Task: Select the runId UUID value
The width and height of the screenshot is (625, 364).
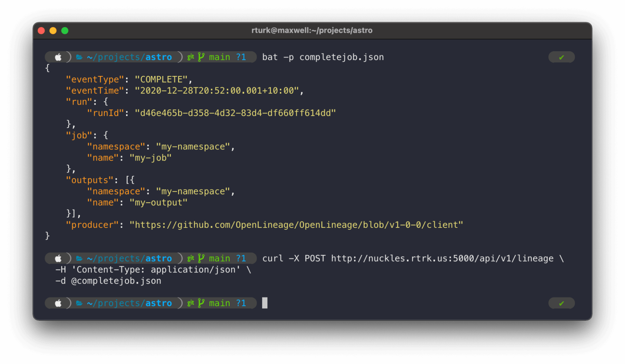Action: pyautogui.click(x=235, y=113)
